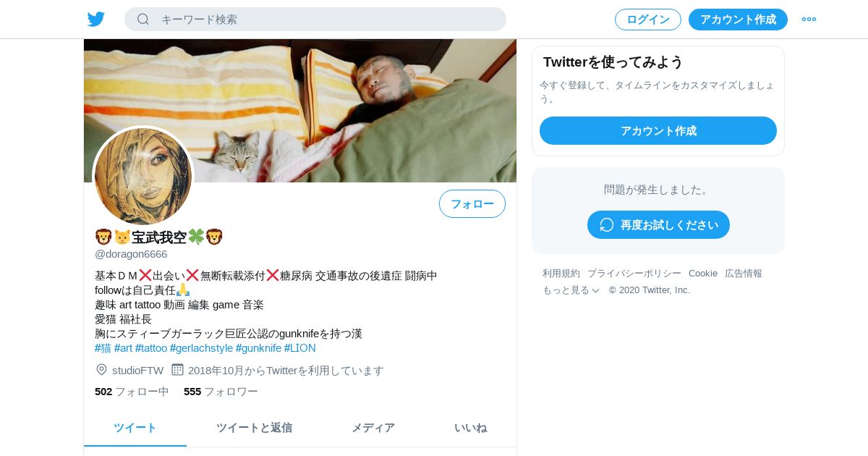Image resolution: width=868 pixels, height=456 pixels.
Task: Click the search magnifier icon
Action: (x=143, y=19)
